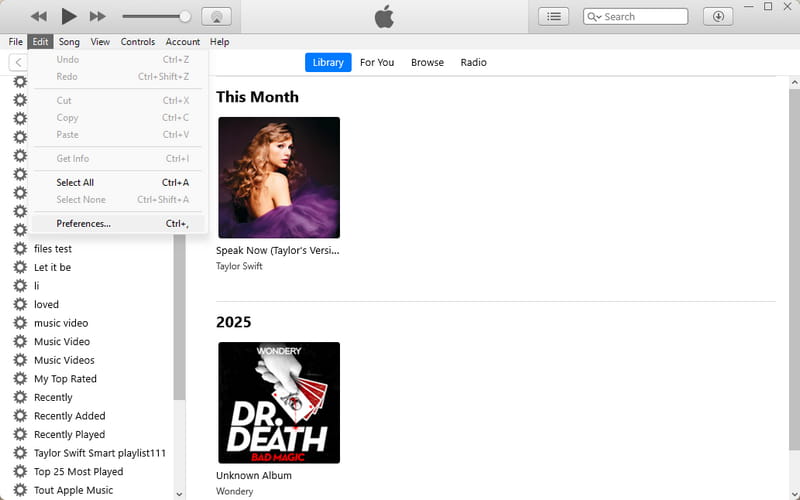The width and height of the screenshot is (800, 500).
Task: Click gear icon beside Top 25 Most Played
Action: pos(20,471)
